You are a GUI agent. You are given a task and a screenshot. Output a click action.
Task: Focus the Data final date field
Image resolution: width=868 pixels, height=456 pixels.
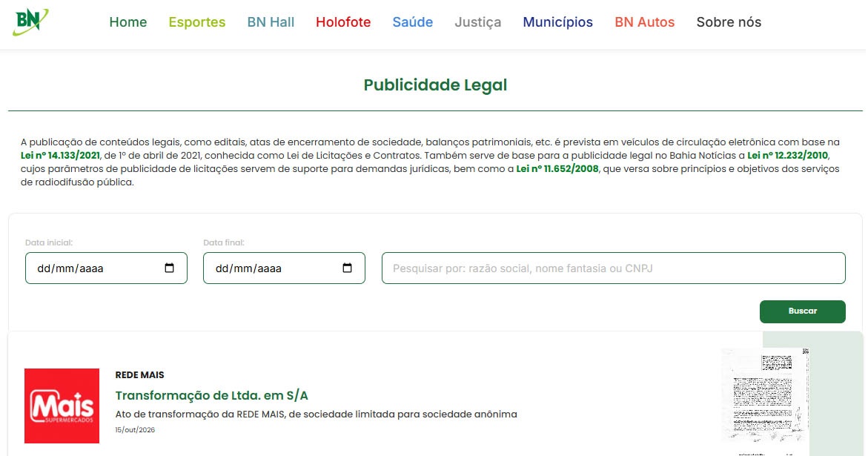point(284,268)
